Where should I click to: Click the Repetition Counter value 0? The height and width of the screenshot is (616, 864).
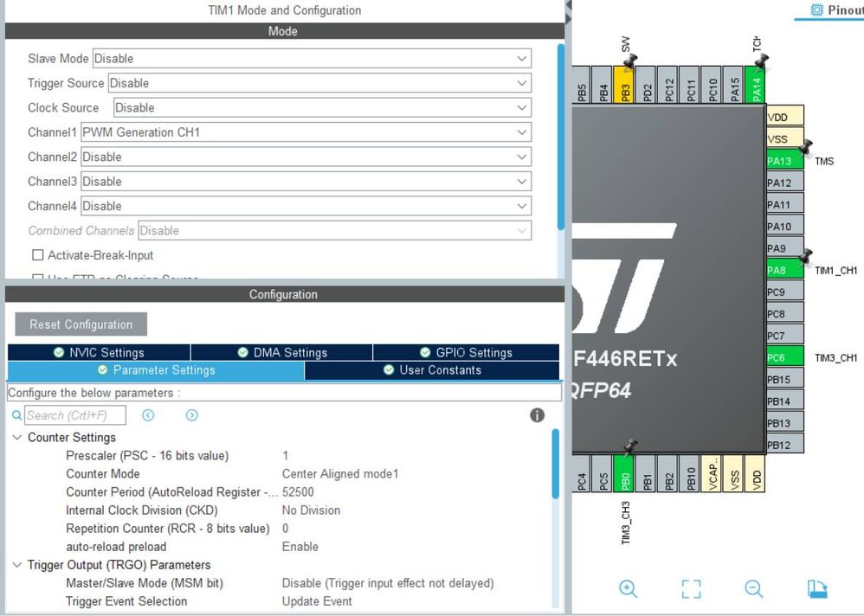click(286, 528)
